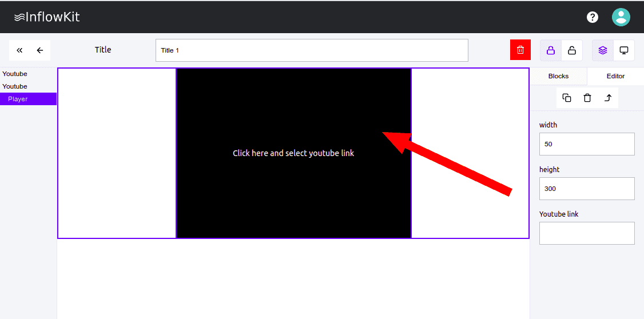Switch to the Editor tab
Viewport: 644px width, 319px height.
click(615, 76)
